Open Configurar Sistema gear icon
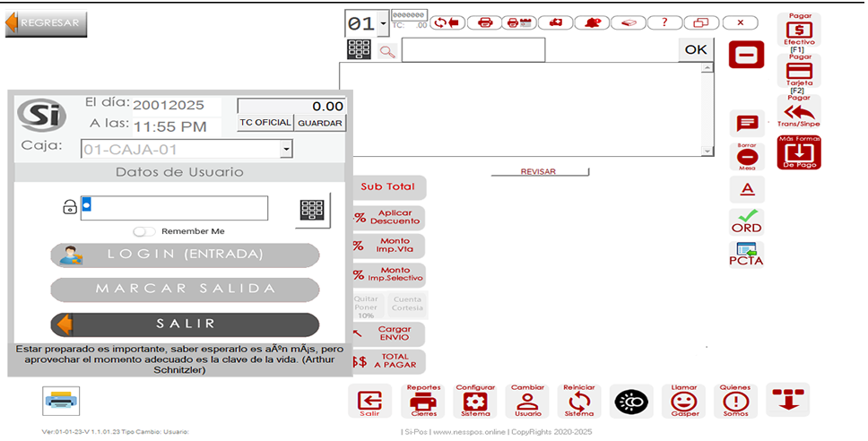 pyautogui.click(x=475, y=401)
